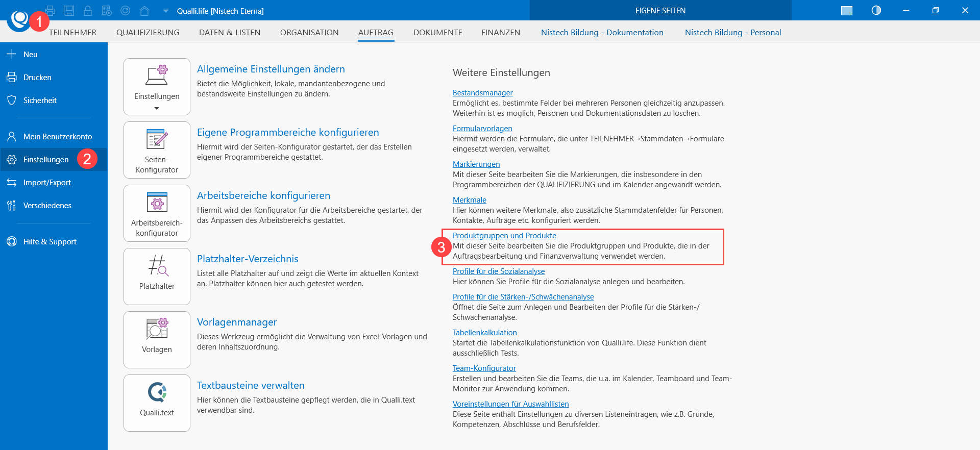
Task: Open the Qualli.life application logo menu
Action: 19,20
